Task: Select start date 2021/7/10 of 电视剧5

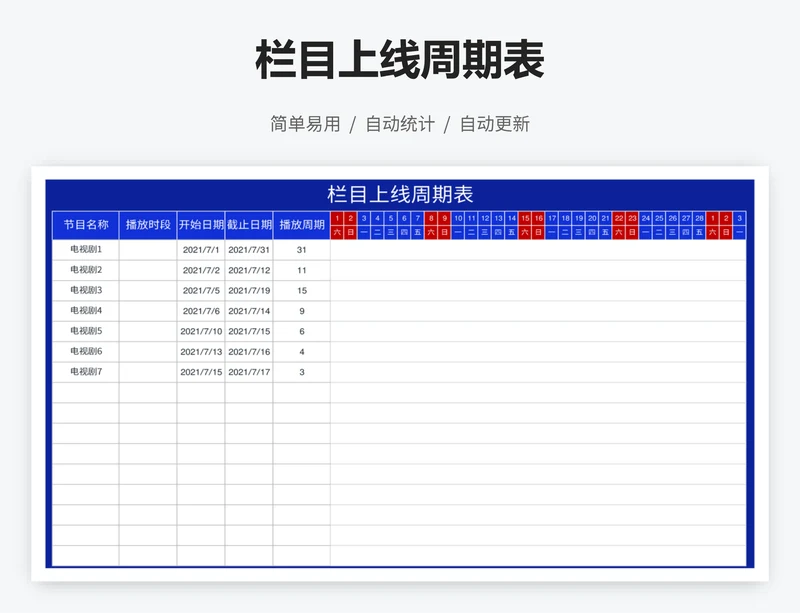Action: (x=201, y=331)
